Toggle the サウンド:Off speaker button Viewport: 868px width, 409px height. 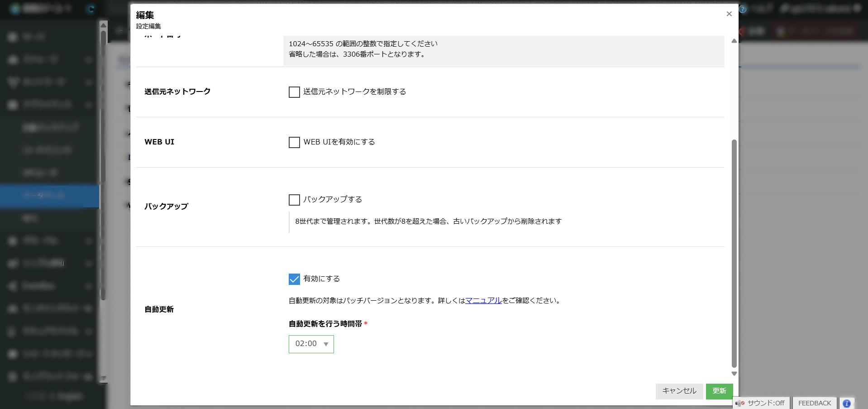pyautogui.click(x=761, y=403)
